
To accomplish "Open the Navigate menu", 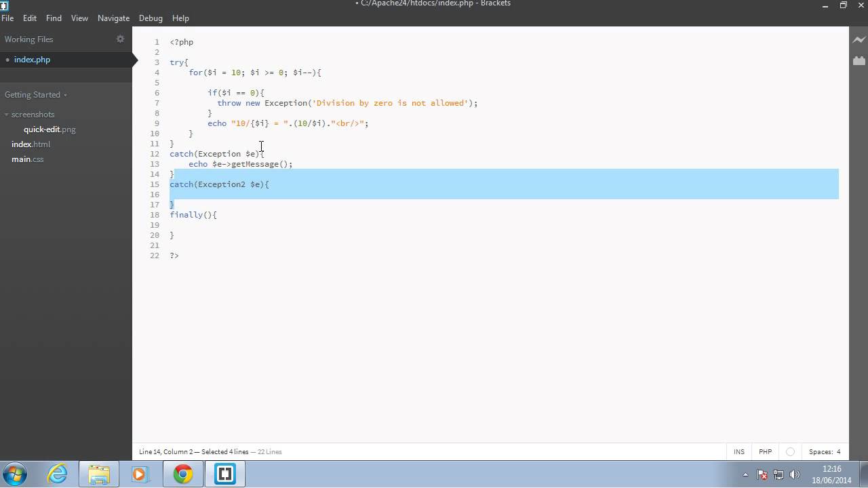I will coord(113,18).
